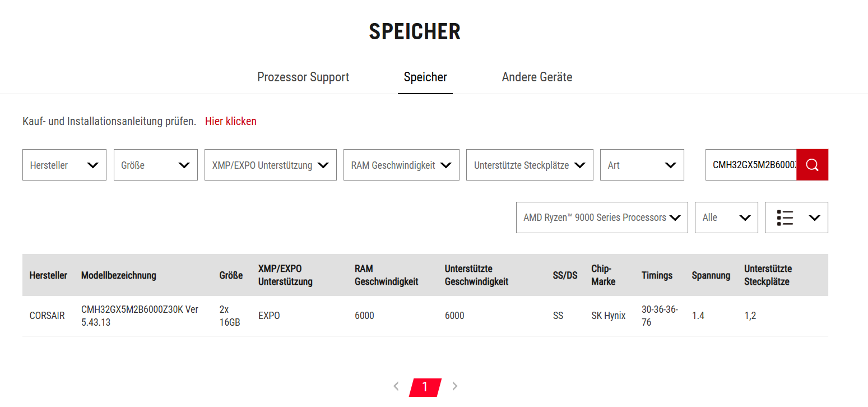This screenshot has width=868, height=407.
Task: Open AMD Ryzen 9000 Series Processors selector
Action: 601,218
